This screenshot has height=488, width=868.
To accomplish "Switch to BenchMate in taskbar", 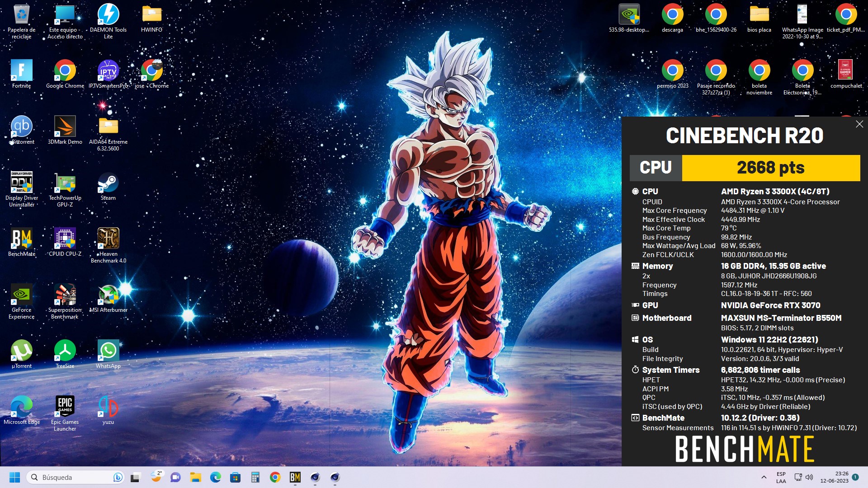I will 295,477.
